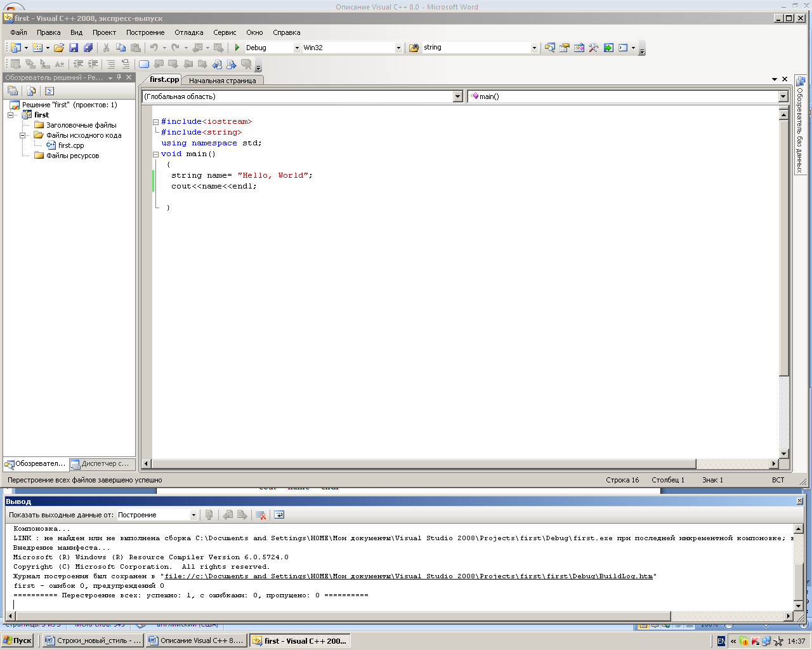Open the Database Explorer side tab
This screenshot has width=812, height=650.
point(800,125)
